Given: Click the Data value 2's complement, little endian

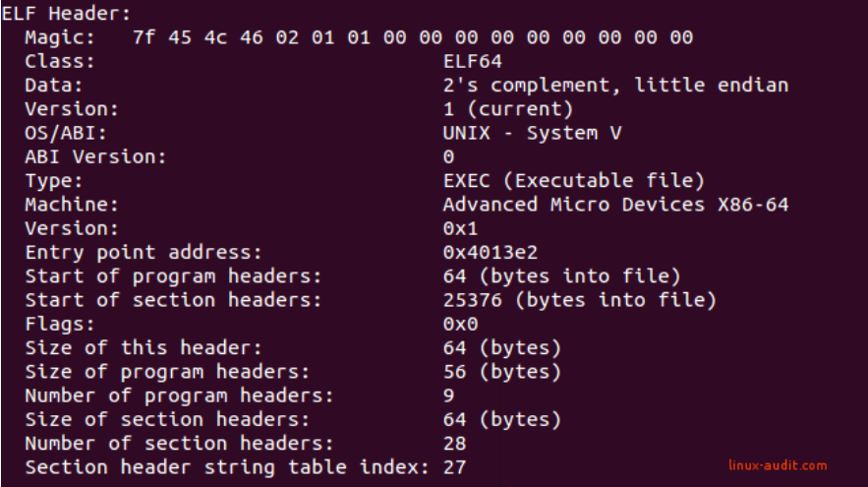Looking at the screenshot, I should (x=615, y=86).
